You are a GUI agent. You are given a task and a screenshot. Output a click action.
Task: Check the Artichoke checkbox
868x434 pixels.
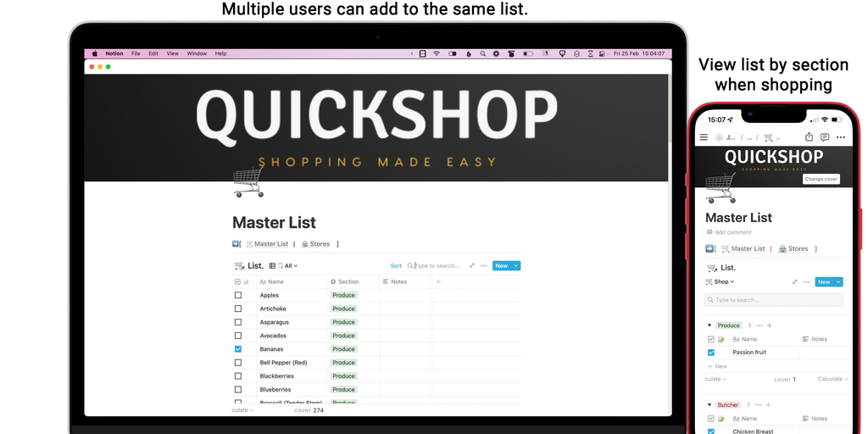point(238,309)
